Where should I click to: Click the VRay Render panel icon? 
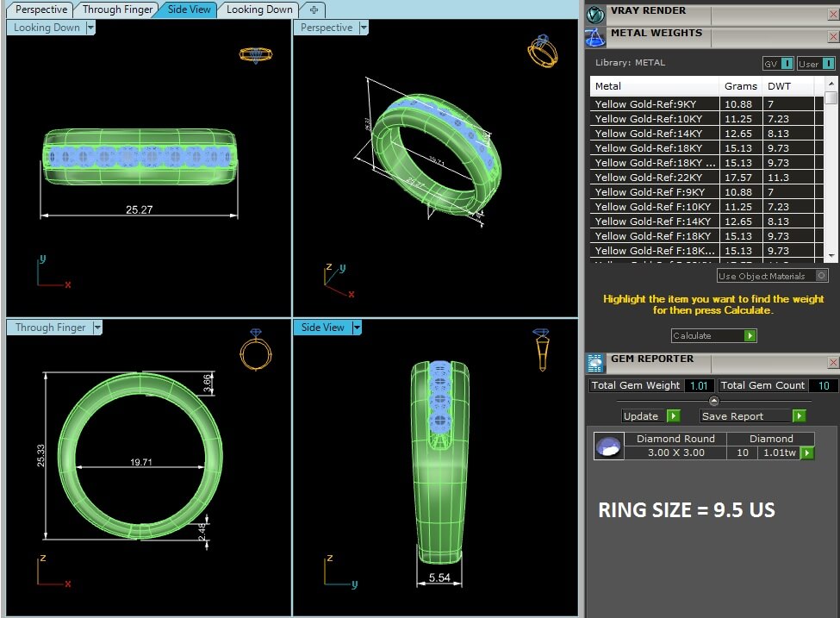(x=595, y=14)
